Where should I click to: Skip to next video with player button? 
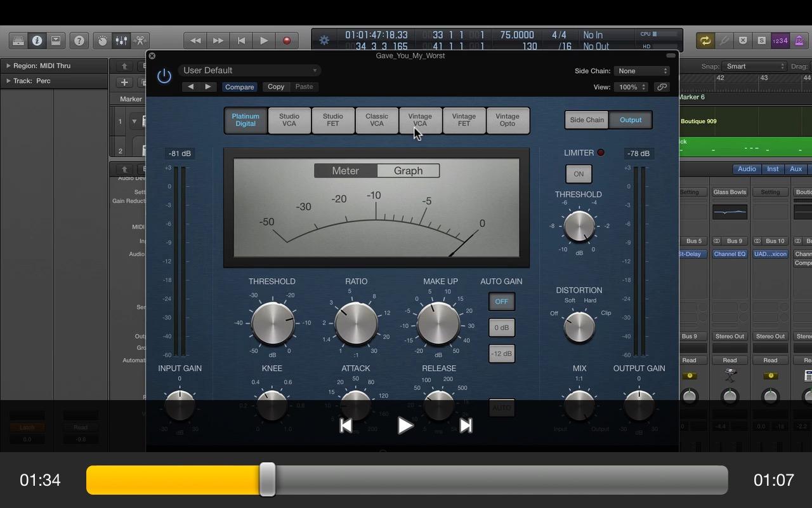[x=466, y=425]
